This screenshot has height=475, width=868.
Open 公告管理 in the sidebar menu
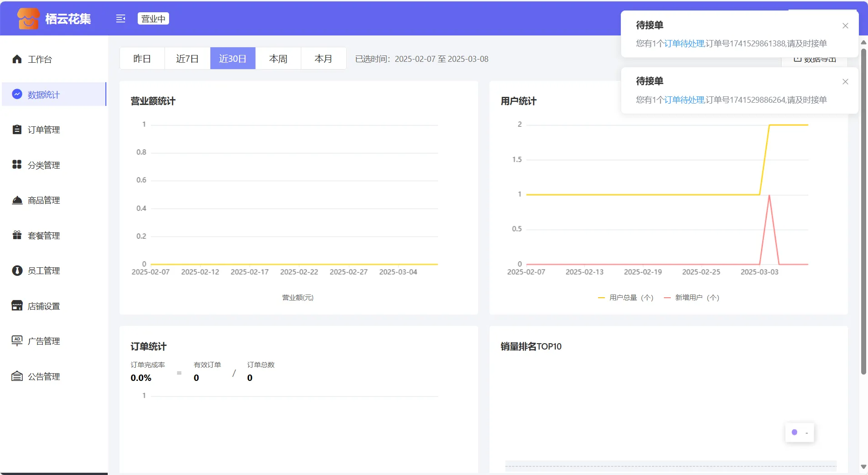coord(44,376)
